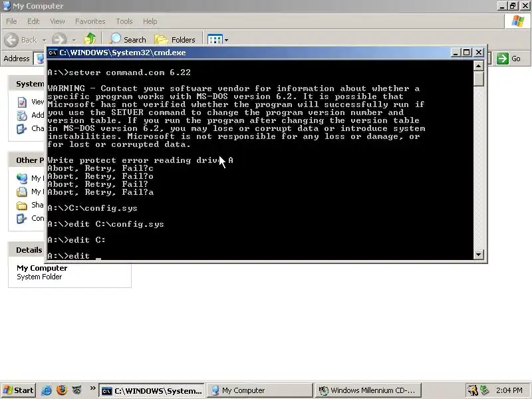Screen dimensions: 532x399
Task: Click the second system tray icon
Action: pyautogui.click(x=484, y=390)
